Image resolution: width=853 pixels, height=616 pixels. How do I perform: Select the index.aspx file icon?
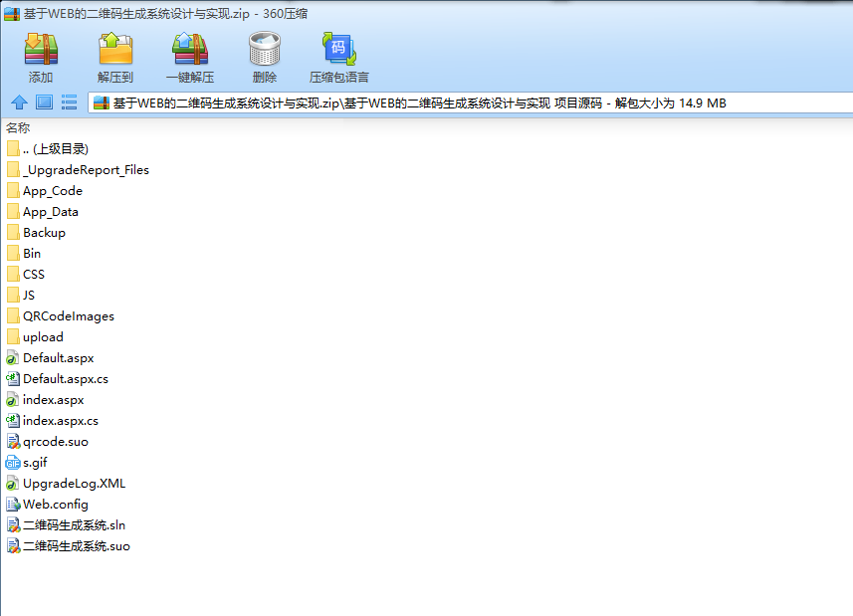13,400
